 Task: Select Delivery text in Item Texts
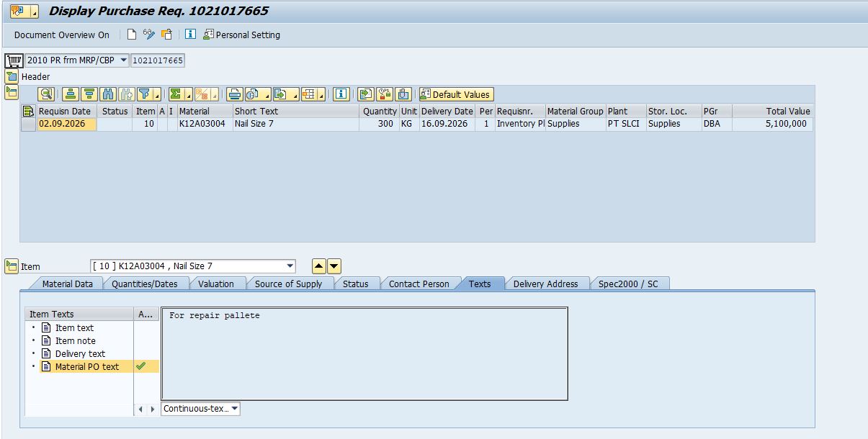[x=80, y=353]
